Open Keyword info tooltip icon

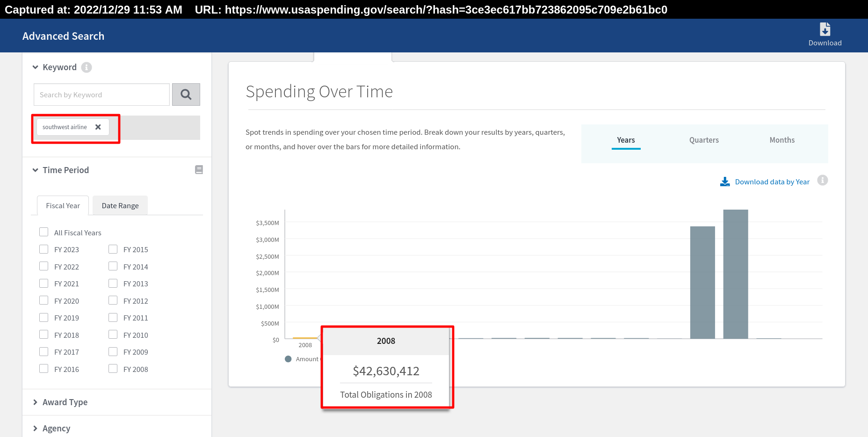87,67
